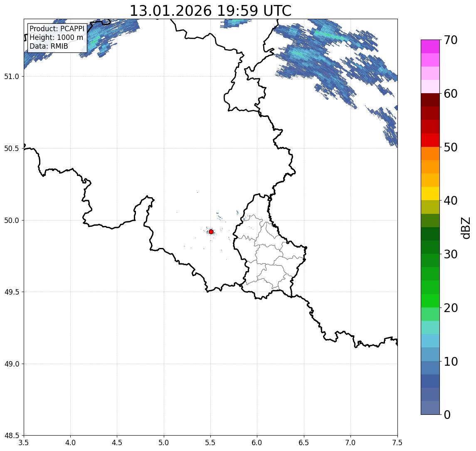
Task: Click the light blue colorbar swatch above 10
Action: tap(430, 354)
